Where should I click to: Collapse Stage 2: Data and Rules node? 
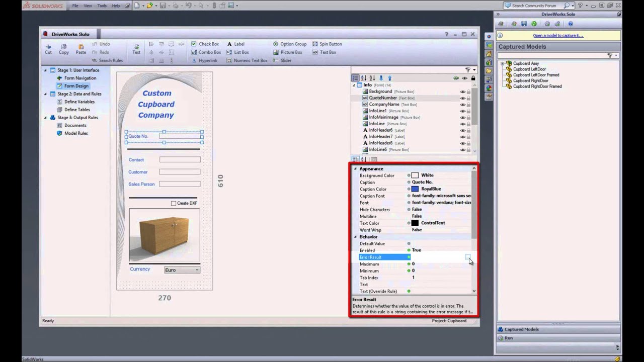click(45, 94)
